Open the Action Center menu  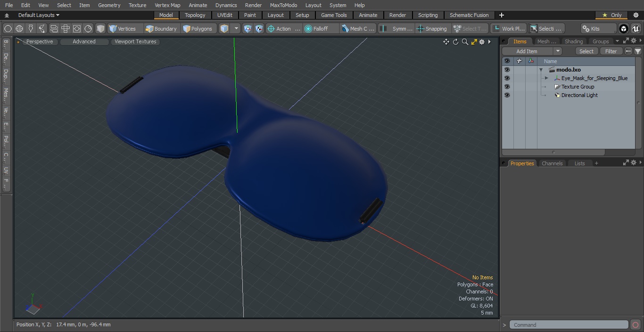pos(284,29)
